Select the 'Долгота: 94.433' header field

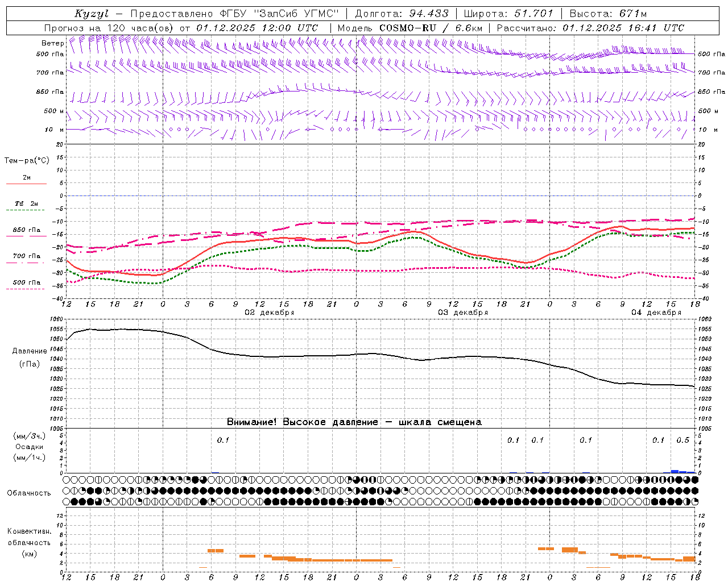402,14
